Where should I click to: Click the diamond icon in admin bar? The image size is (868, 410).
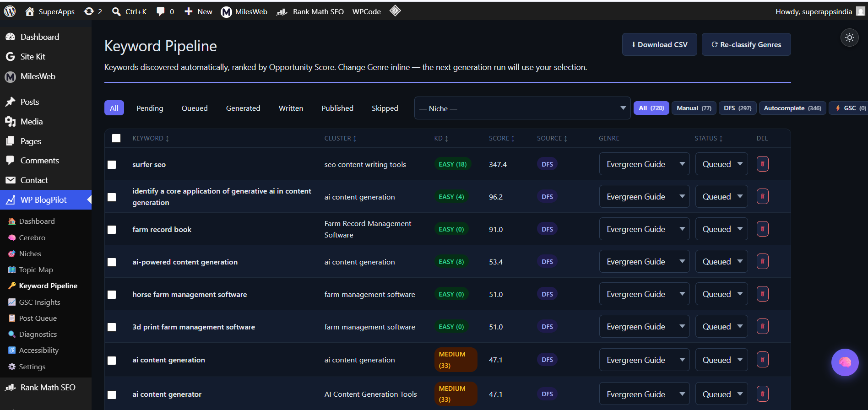395,11
